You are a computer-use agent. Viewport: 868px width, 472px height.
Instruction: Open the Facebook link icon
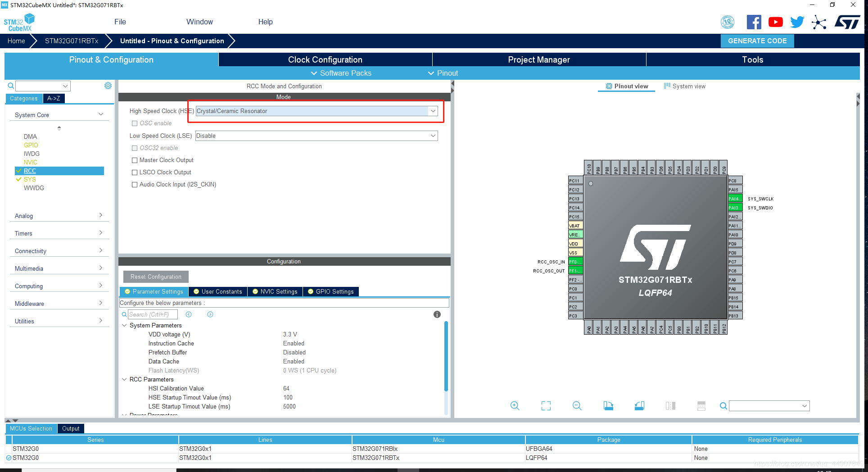(754, 22)
